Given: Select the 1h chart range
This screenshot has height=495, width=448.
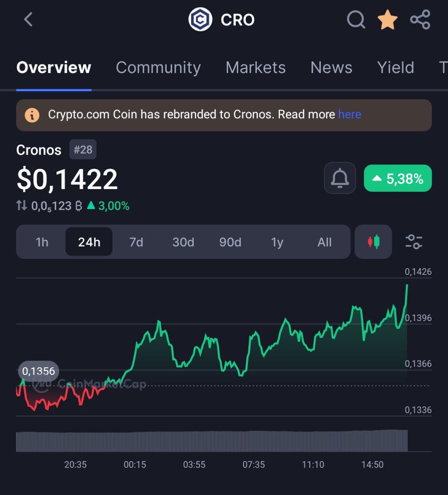Looking at the screenshot, I should pyautogui.click(x=42, y=242).
